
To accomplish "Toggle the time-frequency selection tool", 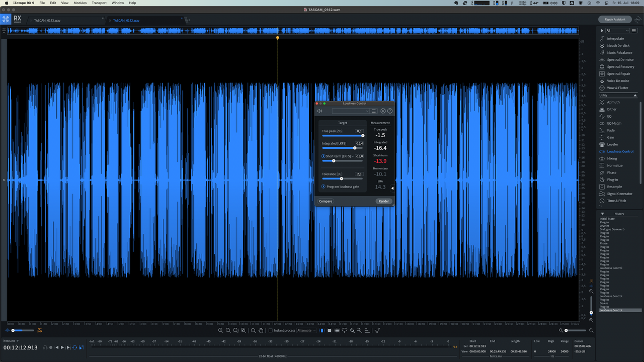I will pos(330,330).
